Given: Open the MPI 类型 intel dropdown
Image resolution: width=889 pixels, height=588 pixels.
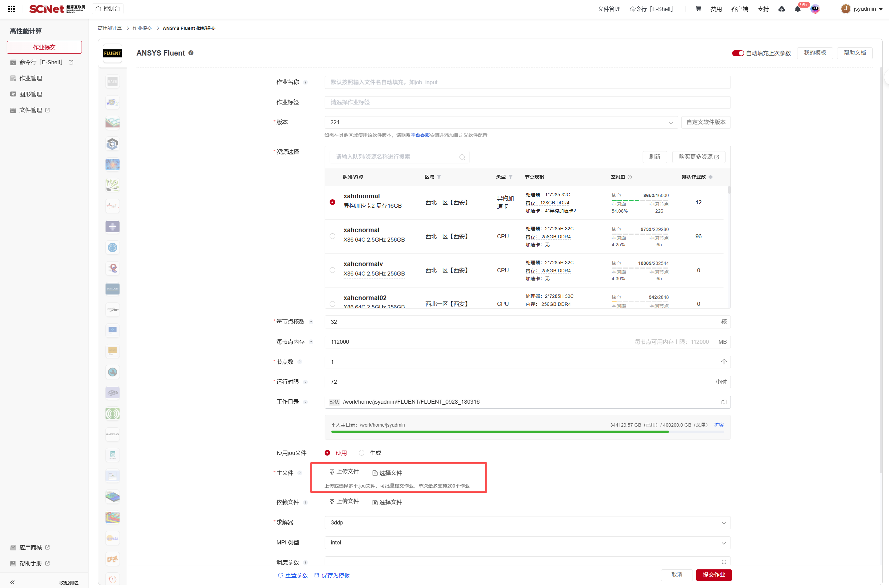Looking at the screenshot, I should pyautogui.click(x=527, y=543).
